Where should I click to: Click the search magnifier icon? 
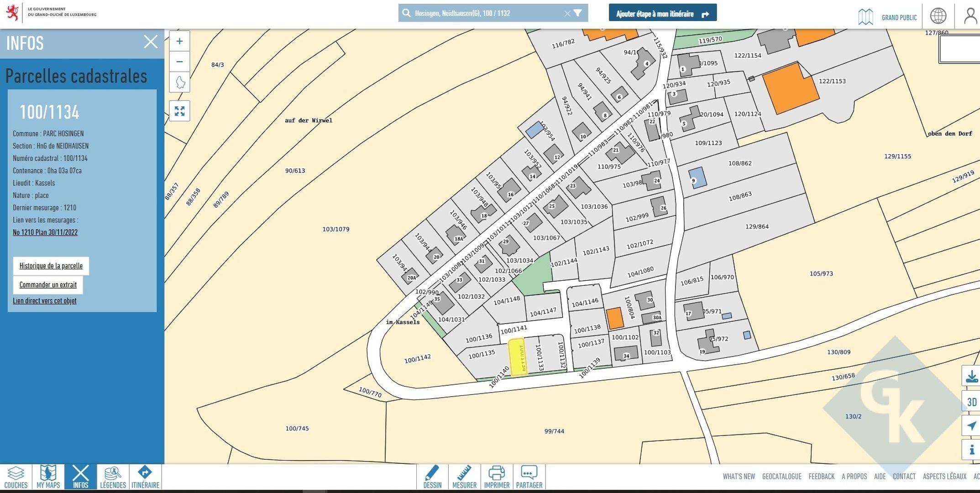click(x=406, y=13)
